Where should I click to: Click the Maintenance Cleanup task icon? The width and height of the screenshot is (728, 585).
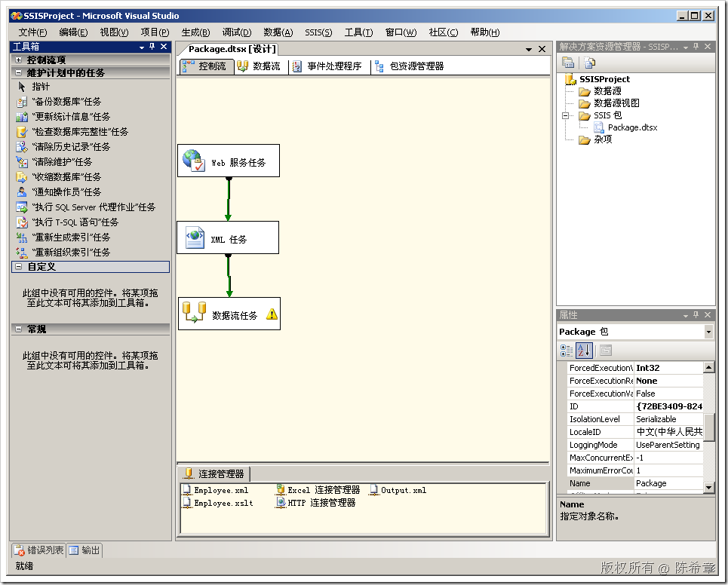21,162
